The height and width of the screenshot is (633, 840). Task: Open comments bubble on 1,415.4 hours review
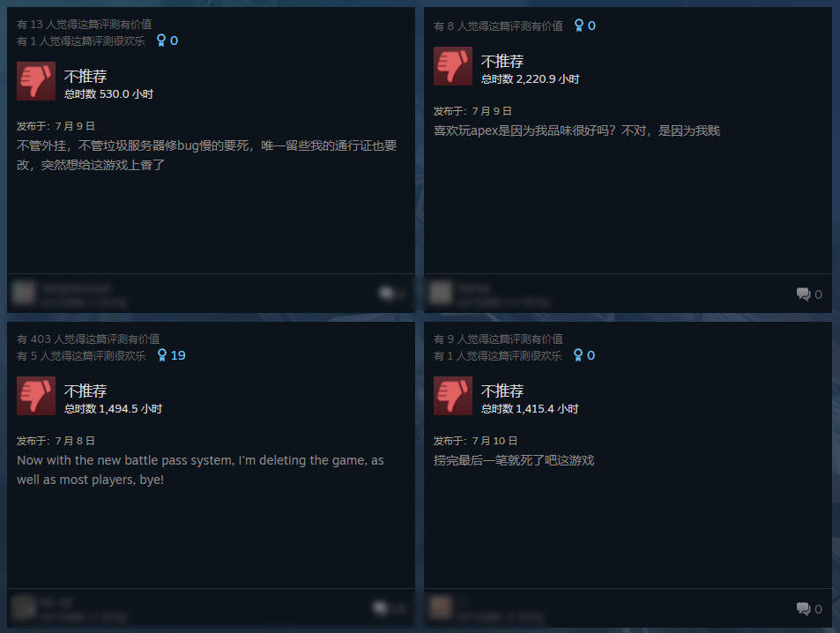coord(803,608)
